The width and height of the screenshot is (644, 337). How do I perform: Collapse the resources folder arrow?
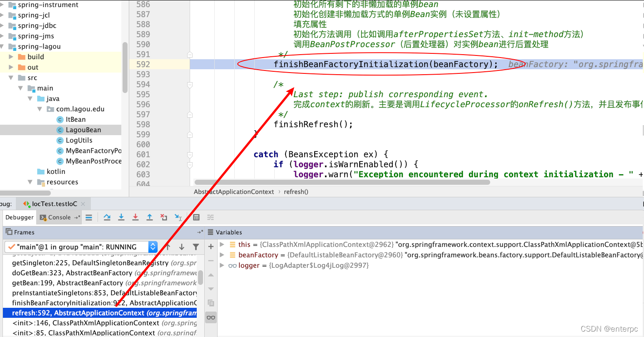[x=30, y=182]
